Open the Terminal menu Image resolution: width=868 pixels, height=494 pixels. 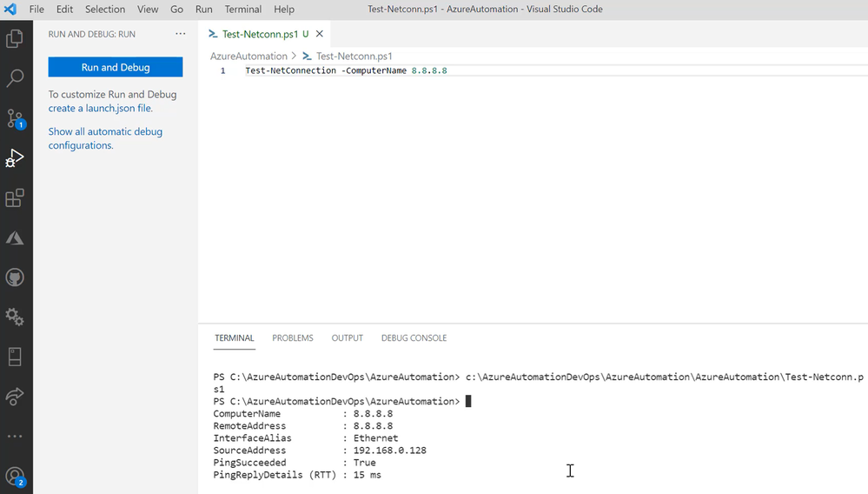pos(243,9)
